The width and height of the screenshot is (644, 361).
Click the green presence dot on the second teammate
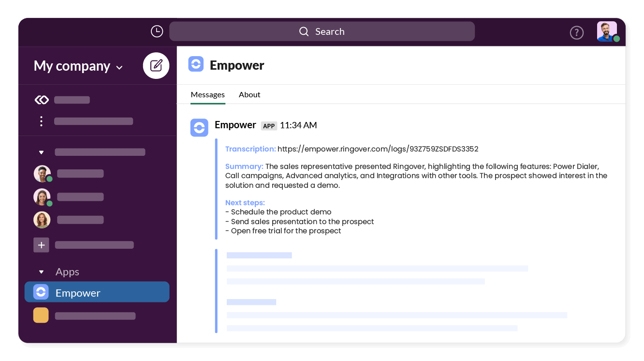coord(48,202)
